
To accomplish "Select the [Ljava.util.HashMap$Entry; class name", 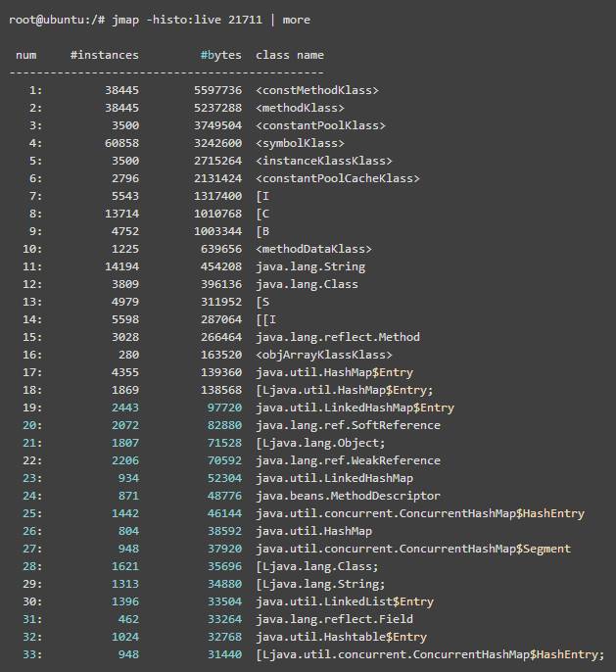I will [345, 390].
